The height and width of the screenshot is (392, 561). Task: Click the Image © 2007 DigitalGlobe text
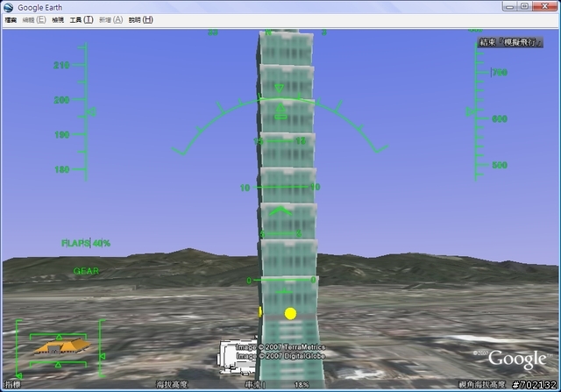coord(280,356)
